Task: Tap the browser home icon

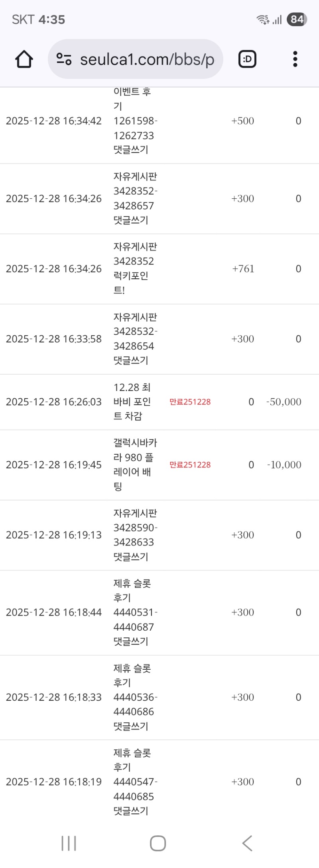Action: 24,59
